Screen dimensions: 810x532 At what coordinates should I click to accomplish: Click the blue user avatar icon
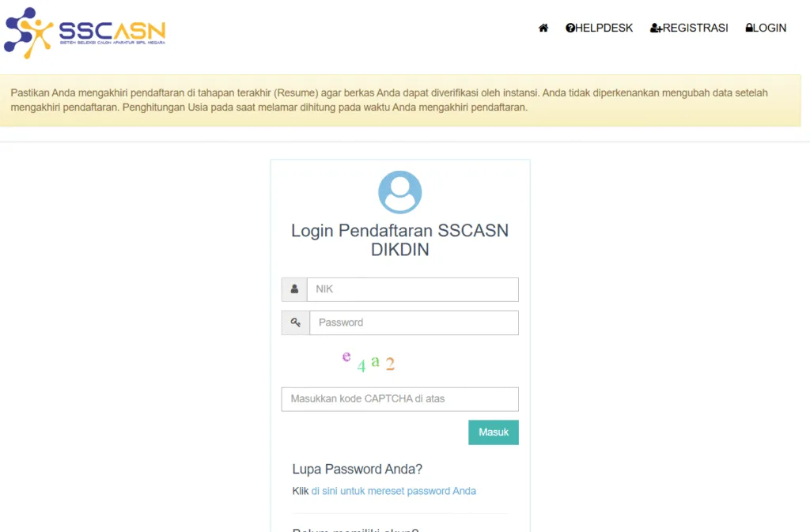pos(399,192)
